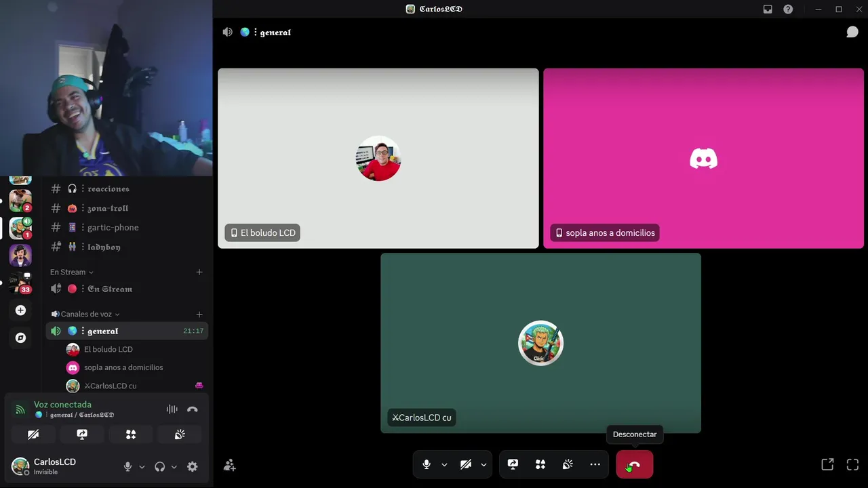Share screen from the voice panel
The width and height of the screenshot is (868, 488).
(82, 434)
